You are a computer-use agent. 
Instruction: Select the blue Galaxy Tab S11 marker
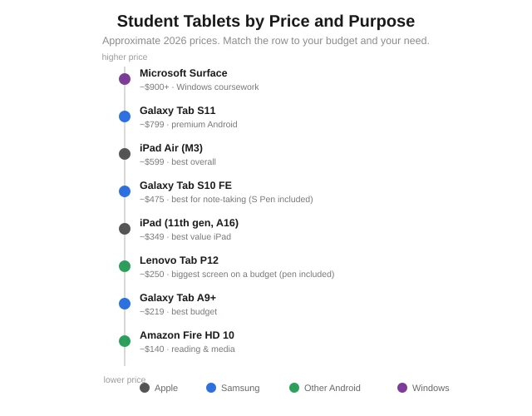click(125, 116)
